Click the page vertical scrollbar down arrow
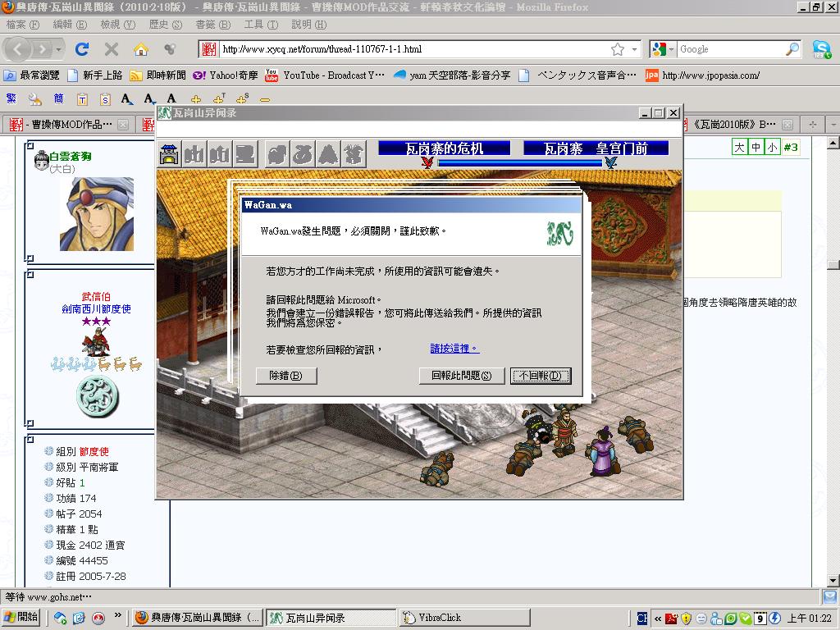 click(x=833, y=580)
